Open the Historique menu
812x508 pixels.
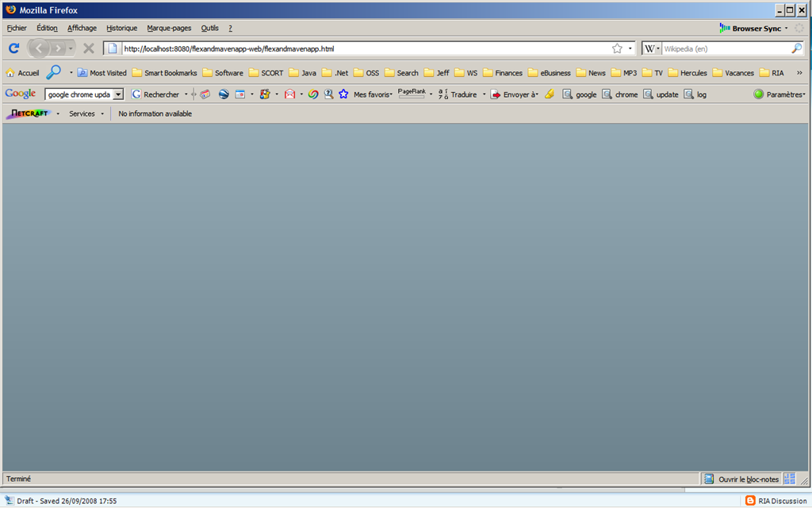tap(121, 28)
